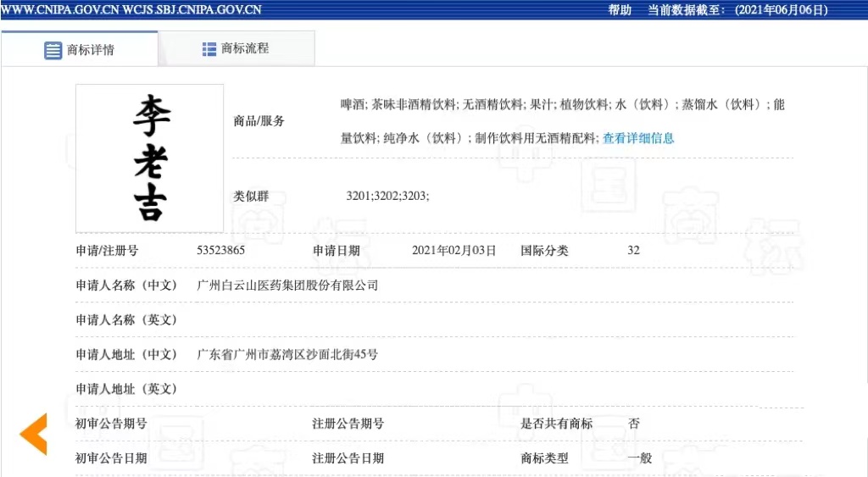The height and width of the screenshot is (477, 868).
Task: Click the 初审公告日期 label
Action: coord(111,458)
